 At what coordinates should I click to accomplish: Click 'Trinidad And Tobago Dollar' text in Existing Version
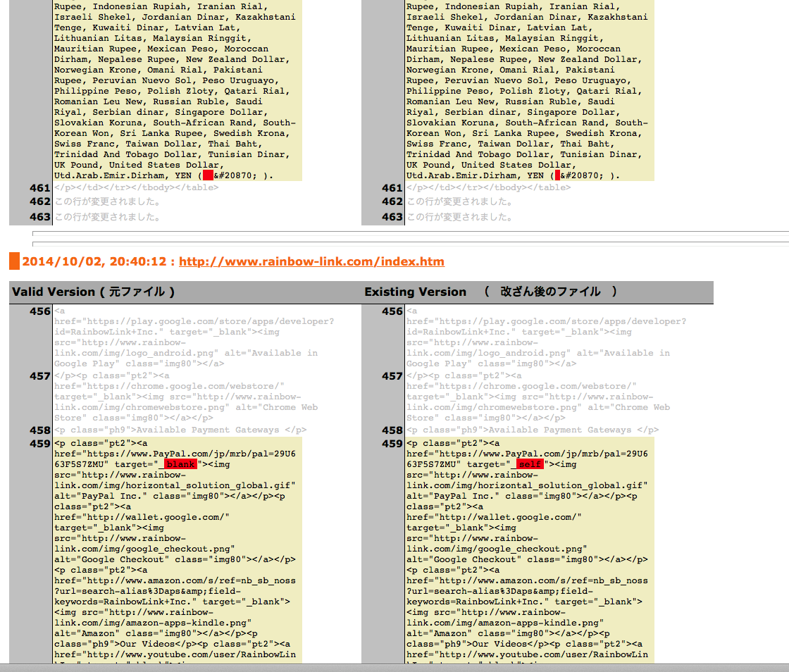pos(475,154)
